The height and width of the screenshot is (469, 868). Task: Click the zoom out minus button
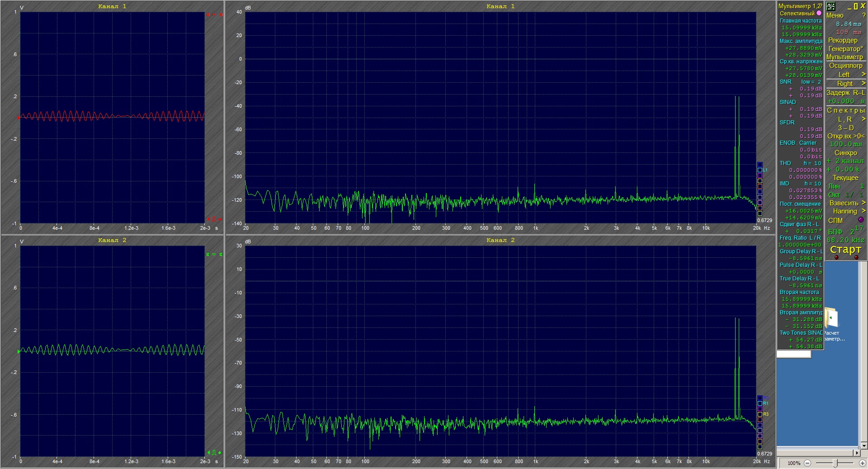pyautogui.click(x=807, y=463)
